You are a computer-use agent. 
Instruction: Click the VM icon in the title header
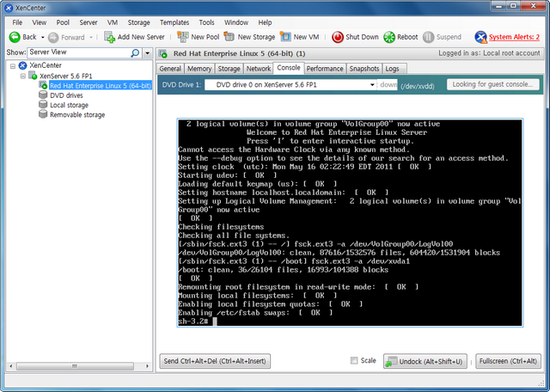point(162,53)
